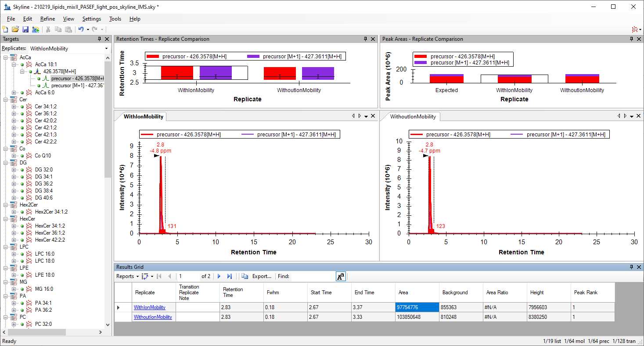Switch to the WithoutIonMobility chromatogram tab
This screenshot has width=644, height=346.
pyautogui.click(x=413, y=117)
